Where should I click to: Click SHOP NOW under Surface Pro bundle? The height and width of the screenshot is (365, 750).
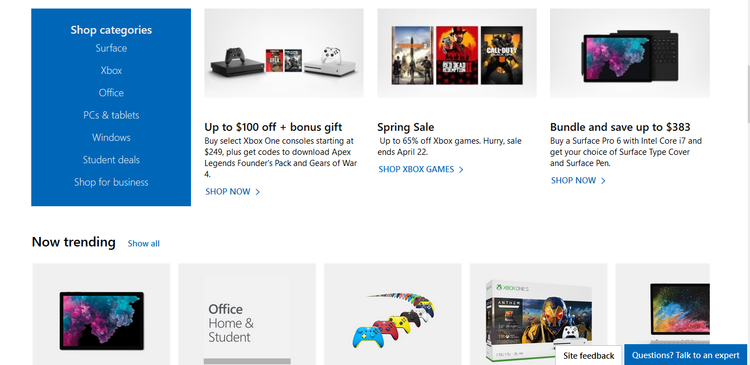578,180
